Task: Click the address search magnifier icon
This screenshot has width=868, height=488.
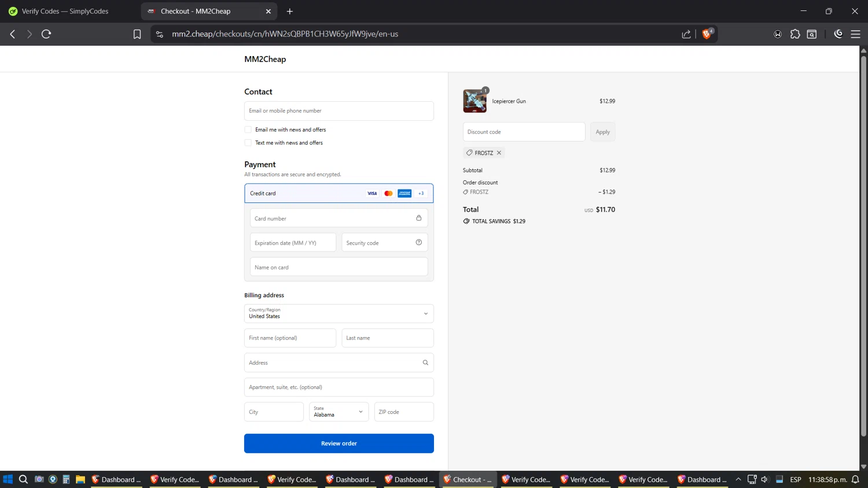Action: 425,363
